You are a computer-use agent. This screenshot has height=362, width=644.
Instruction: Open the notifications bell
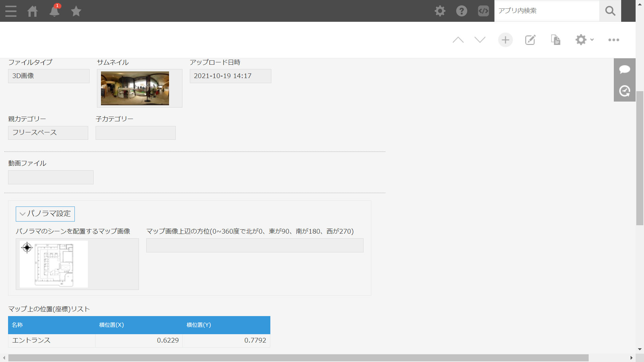[x=54, y=11]
